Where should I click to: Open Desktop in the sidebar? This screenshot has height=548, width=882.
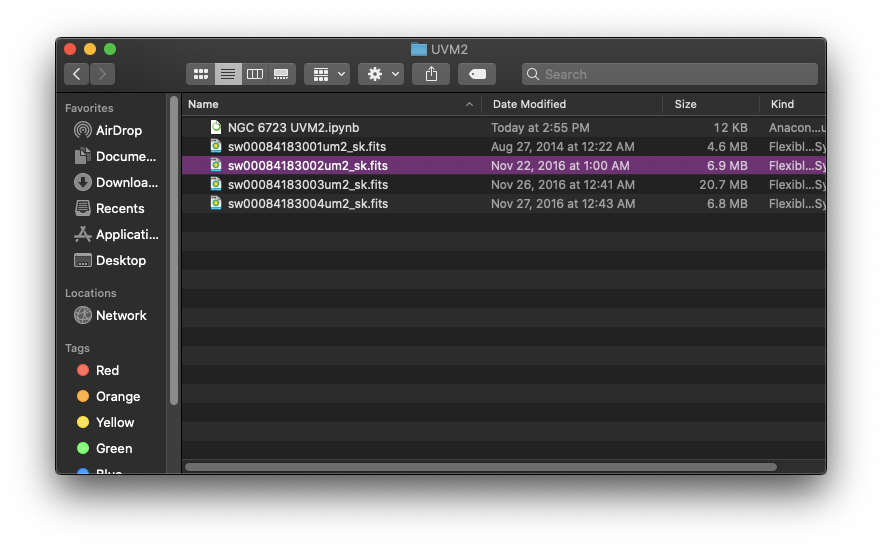click(x=110, y=260)
